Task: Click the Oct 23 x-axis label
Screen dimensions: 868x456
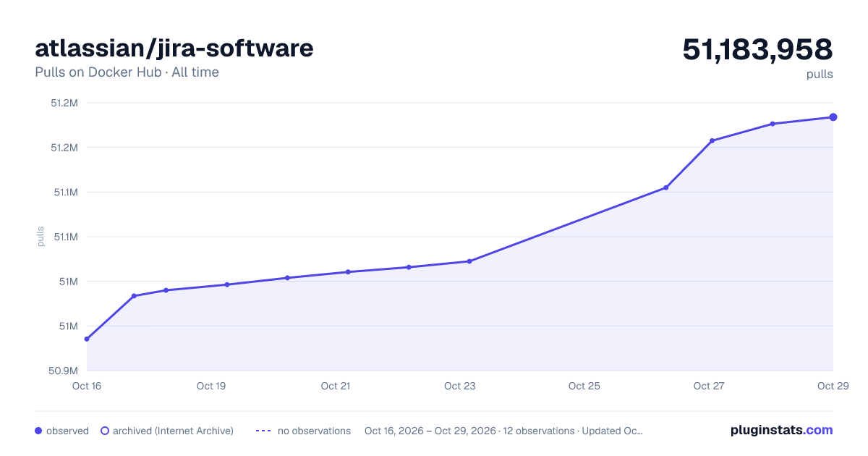Action: (460, 386)
